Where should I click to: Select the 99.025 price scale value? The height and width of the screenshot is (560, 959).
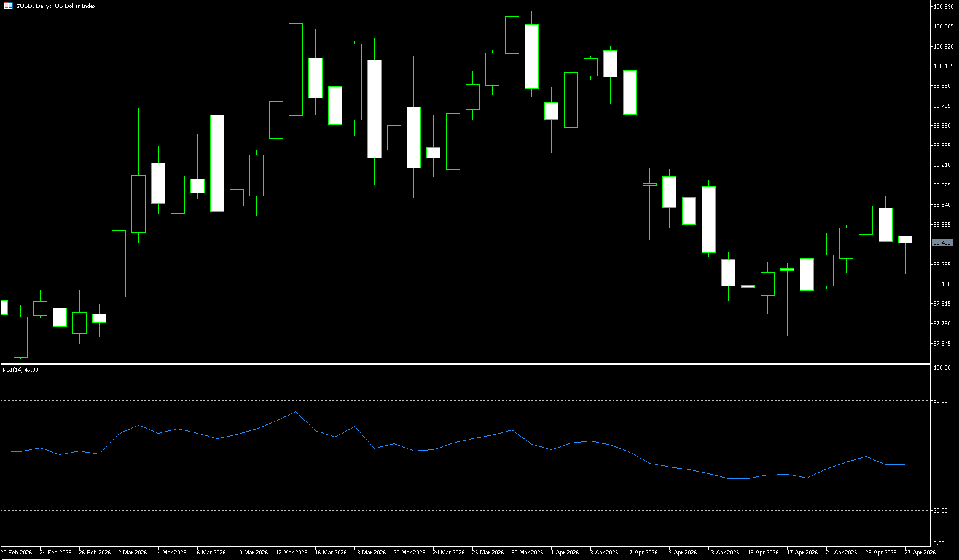(x=942, y=185)
